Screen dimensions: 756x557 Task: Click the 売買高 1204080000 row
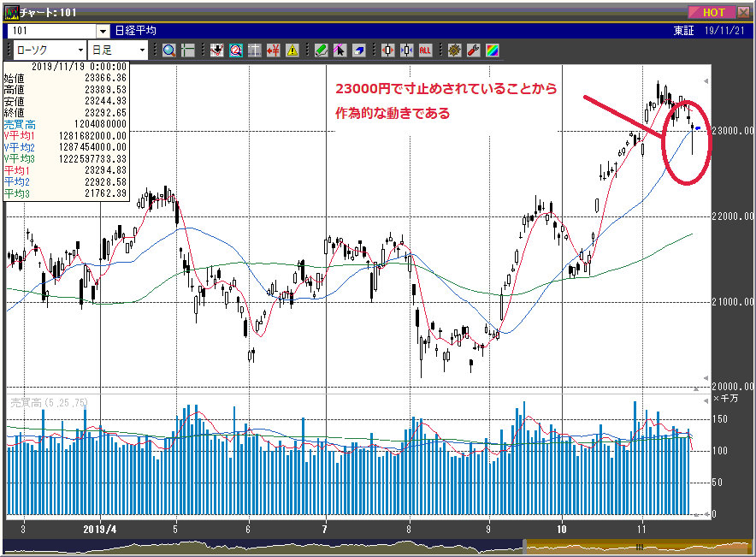coord(66,124)
